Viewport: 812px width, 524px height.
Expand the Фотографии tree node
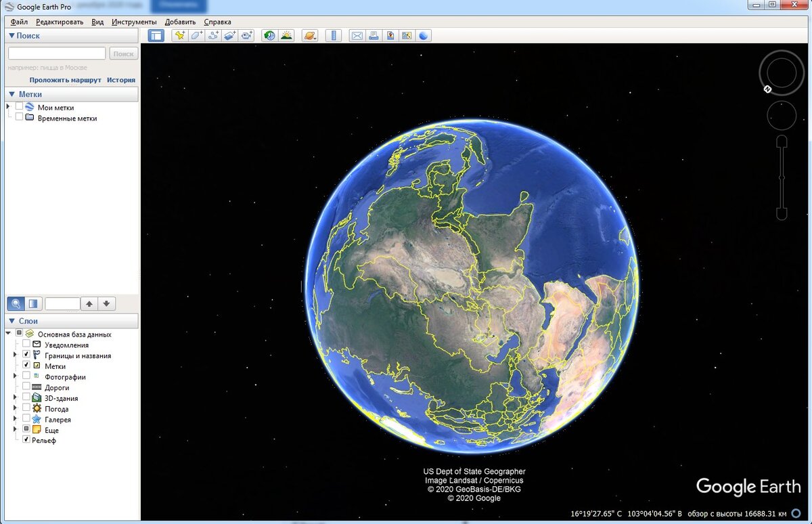click(16, 376)
